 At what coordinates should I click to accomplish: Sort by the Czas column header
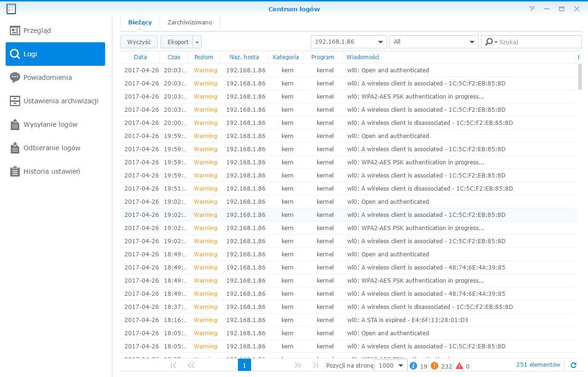coord(174,57)
